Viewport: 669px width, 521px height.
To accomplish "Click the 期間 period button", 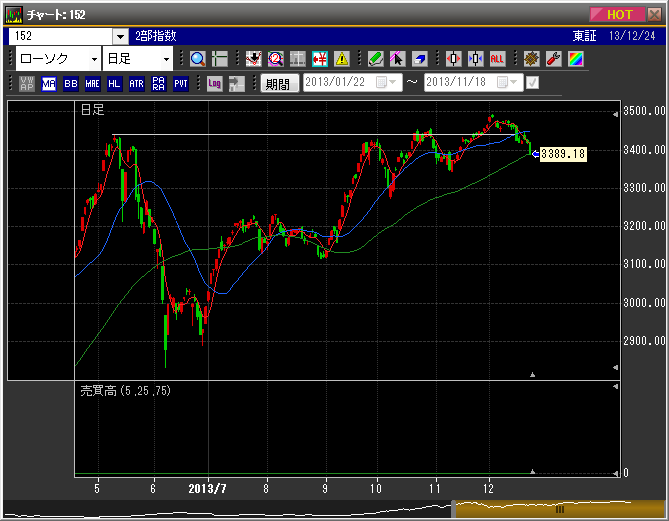I will 279,84.
